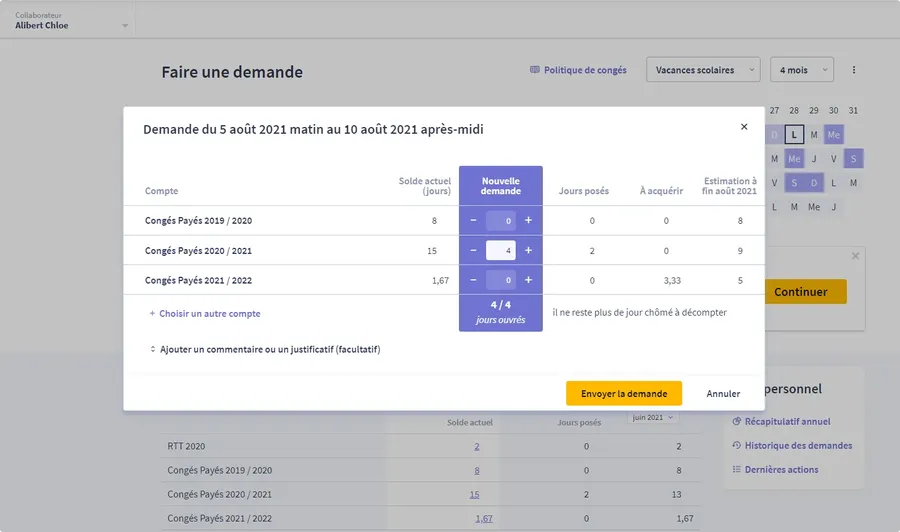The width and height of the screenshot is (900, 532).
Task: Click minus for Congés Payés 2020 / 2021
Action: pos(473,251)
